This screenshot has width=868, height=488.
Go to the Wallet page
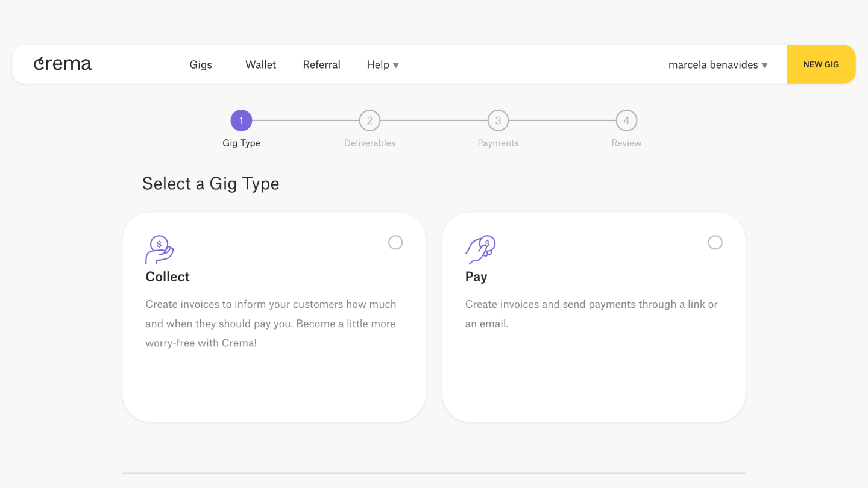260,64
